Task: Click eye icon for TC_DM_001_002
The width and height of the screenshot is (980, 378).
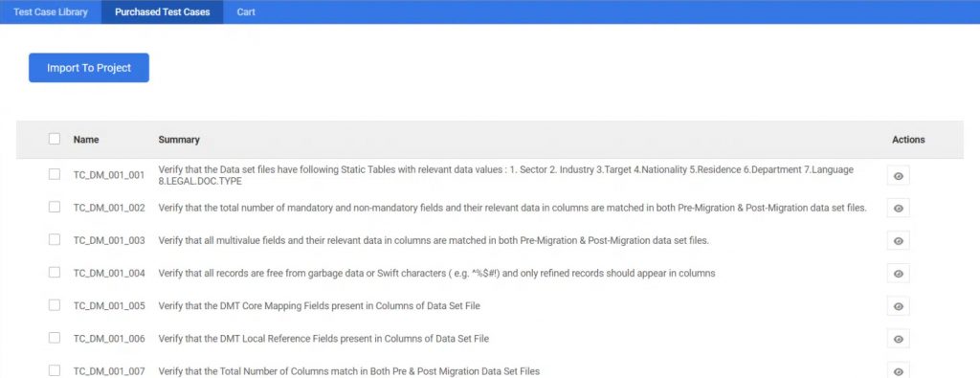Action: click(898, 208)
